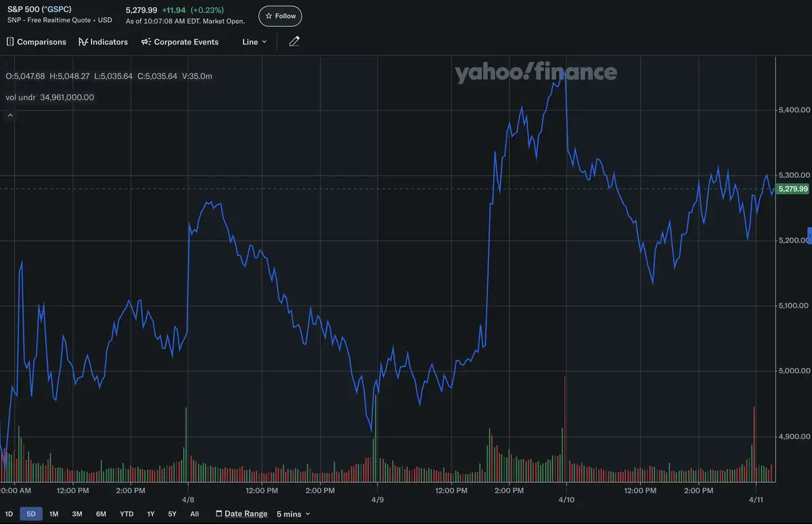812x524 pixels.
Task: Click the 5,000.00 axis label
Action: click(x=794, y=371)
